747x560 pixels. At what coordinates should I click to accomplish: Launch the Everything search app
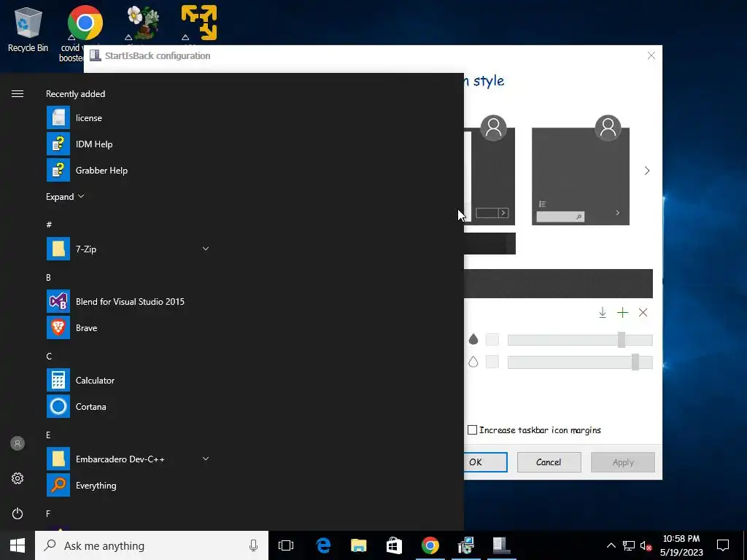click(128, 485)
